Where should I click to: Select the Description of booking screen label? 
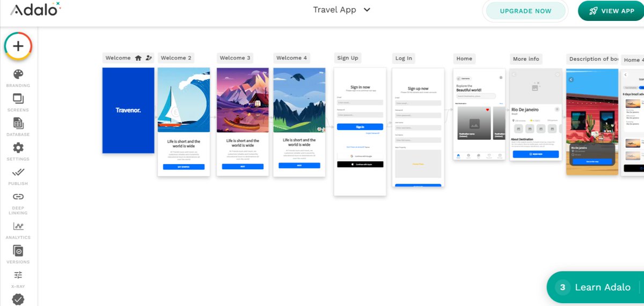click(x=593, y=59)
